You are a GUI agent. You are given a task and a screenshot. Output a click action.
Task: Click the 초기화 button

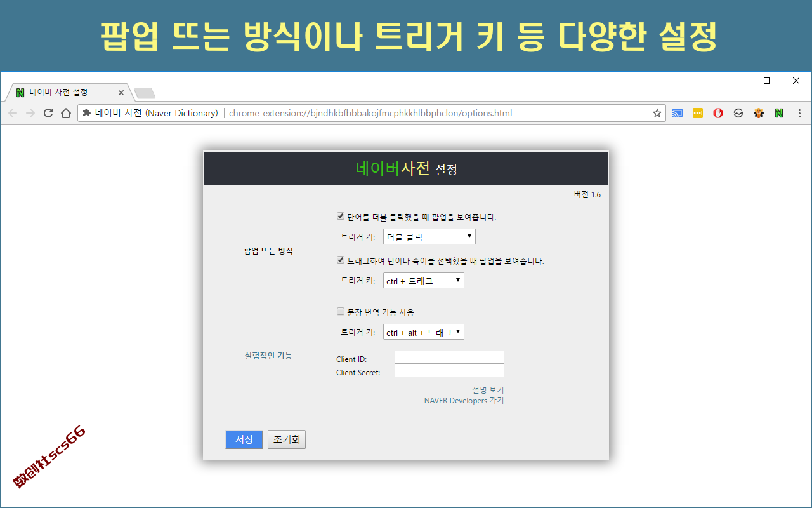coord(287,439)
